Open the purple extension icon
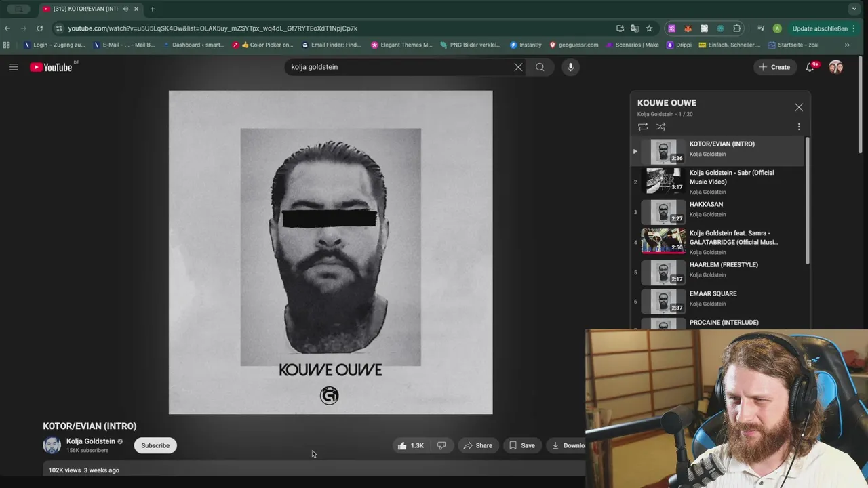Viewport: 868px width, 488px height. click(x=671, y=28)
